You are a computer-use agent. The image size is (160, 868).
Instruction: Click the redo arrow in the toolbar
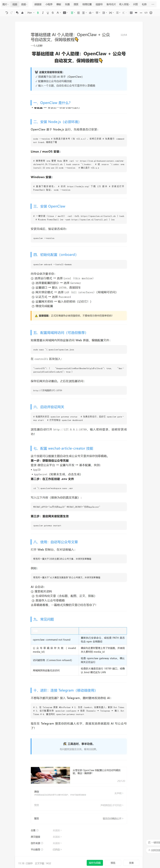point(11,13)
